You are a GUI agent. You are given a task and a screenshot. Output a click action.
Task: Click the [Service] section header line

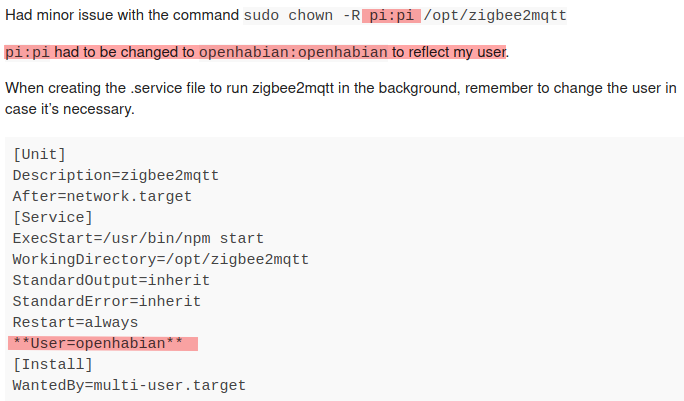[52, 217]
